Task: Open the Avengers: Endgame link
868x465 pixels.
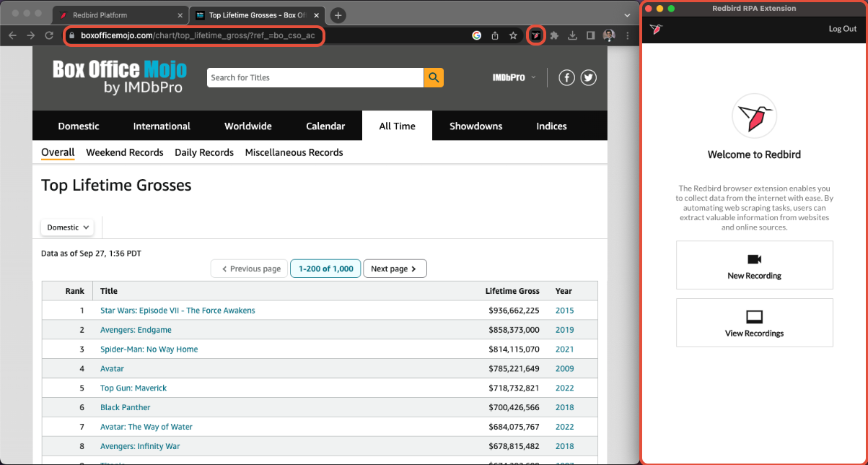Action: tap(136, 330)
